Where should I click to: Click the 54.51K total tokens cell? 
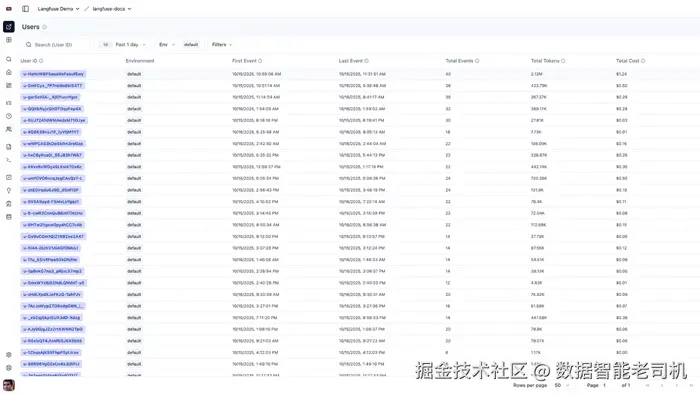[x=537, y=260]
